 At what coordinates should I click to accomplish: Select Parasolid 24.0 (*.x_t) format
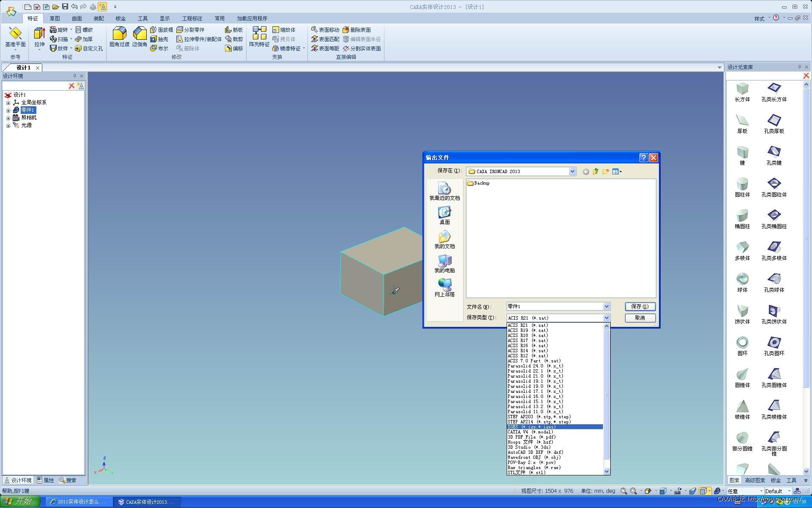tap(555, 366)
